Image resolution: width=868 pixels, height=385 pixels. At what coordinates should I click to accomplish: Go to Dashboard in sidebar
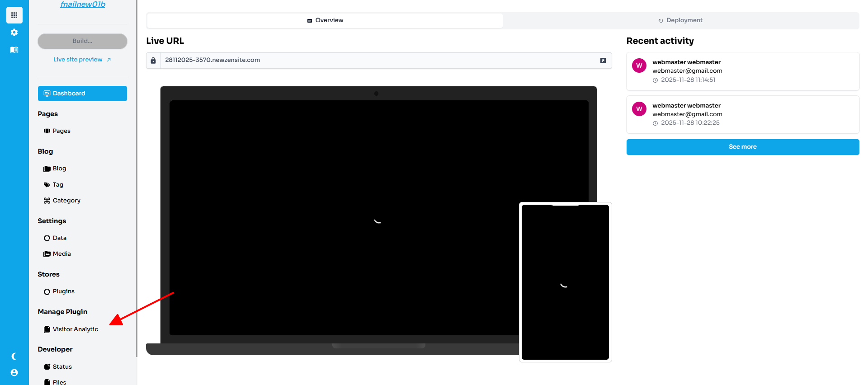pyautogui.click(x=82, y=94)
